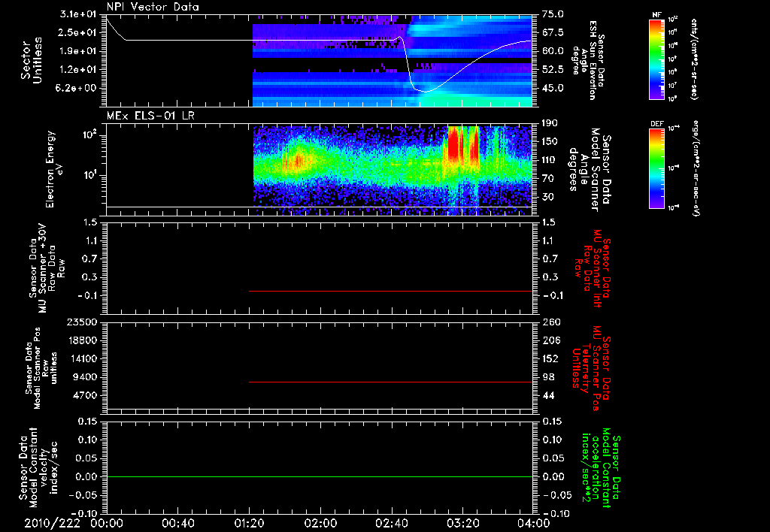Click the "1.9e+01" sector tick label
This screenshot has width=770, height=532.
(79, 51)
